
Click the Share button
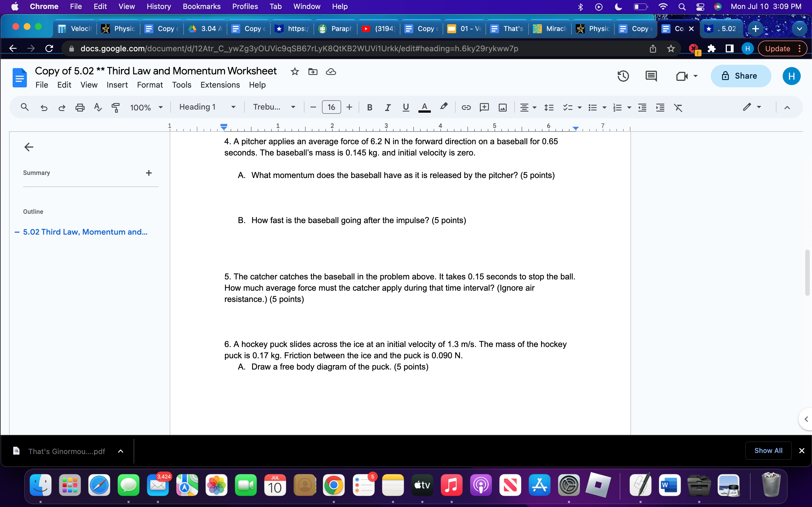pos(741,76)
